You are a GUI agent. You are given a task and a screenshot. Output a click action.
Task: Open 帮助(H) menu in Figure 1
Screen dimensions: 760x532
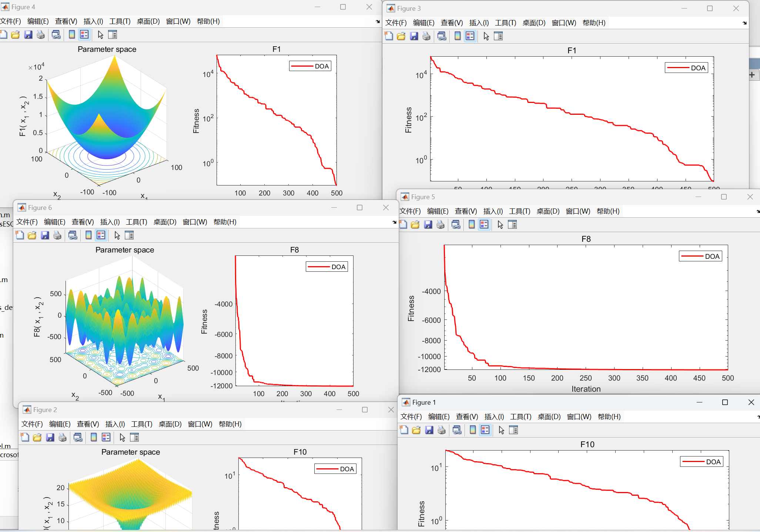(609, 417)
